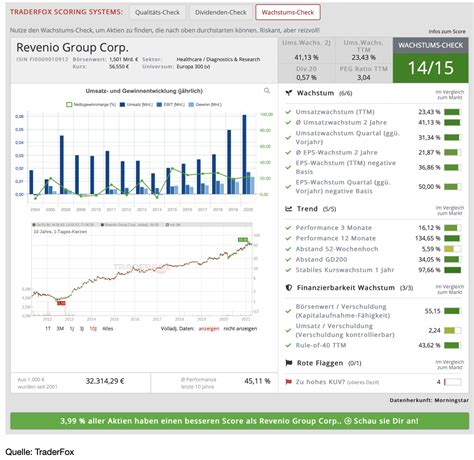
Task: Toggle Gewinn legend entry in chart
Action: [x=205, y=105]
